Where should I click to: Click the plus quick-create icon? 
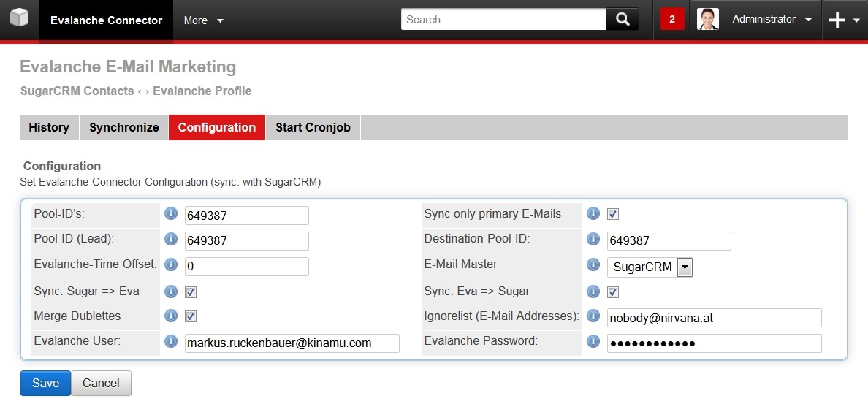(837, 20)
